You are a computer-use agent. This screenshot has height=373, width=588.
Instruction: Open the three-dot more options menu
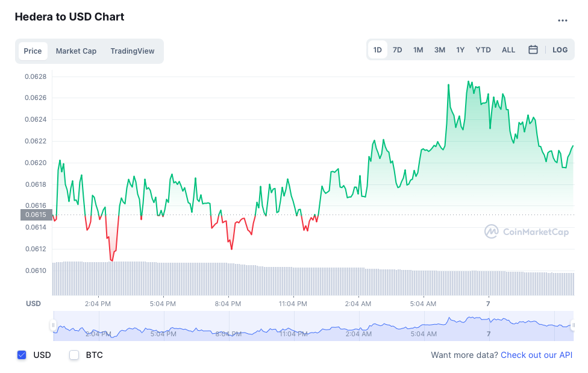pyautogui.click(x=562, y=20)
